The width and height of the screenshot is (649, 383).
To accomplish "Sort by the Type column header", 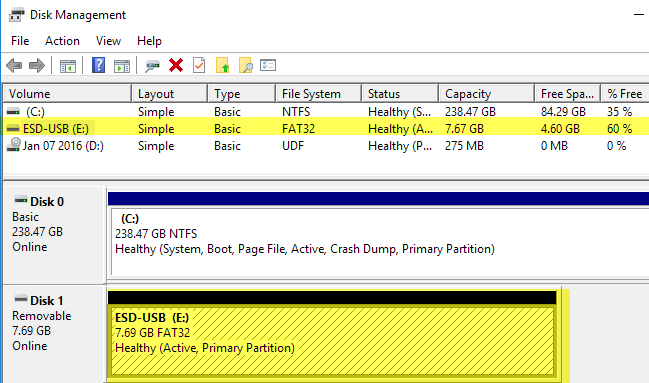I will [x=241, y=94].
